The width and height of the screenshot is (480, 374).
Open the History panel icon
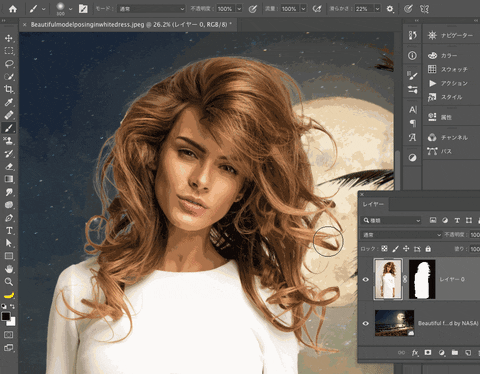412,35
